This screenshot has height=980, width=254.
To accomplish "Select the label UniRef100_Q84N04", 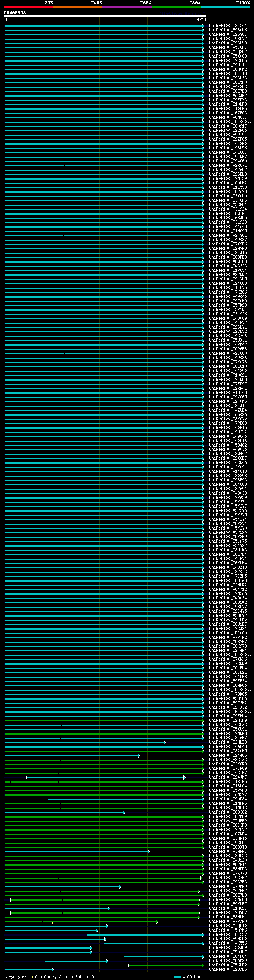I will pos(228,956).
